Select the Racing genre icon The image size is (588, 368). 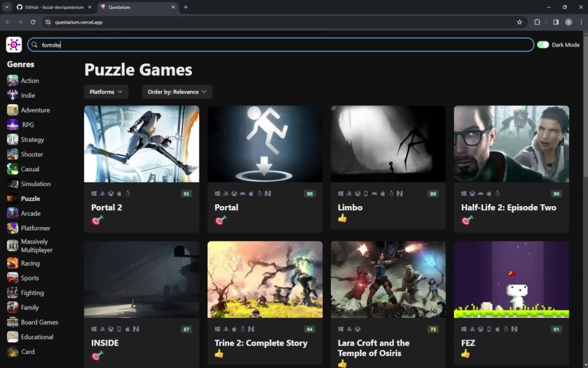click(x=12, y=263)
